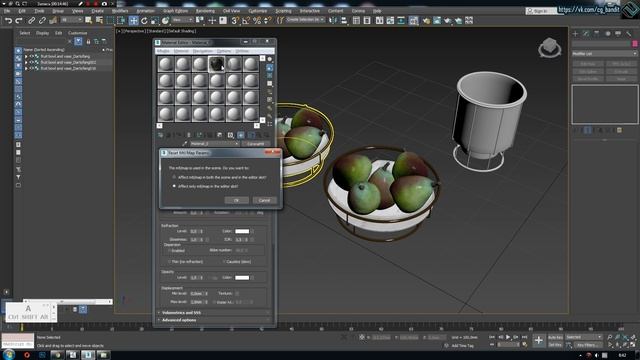Open the material name dropdown in Material Editor
Viewport: 640px width, 360px height.
[214, 144]
